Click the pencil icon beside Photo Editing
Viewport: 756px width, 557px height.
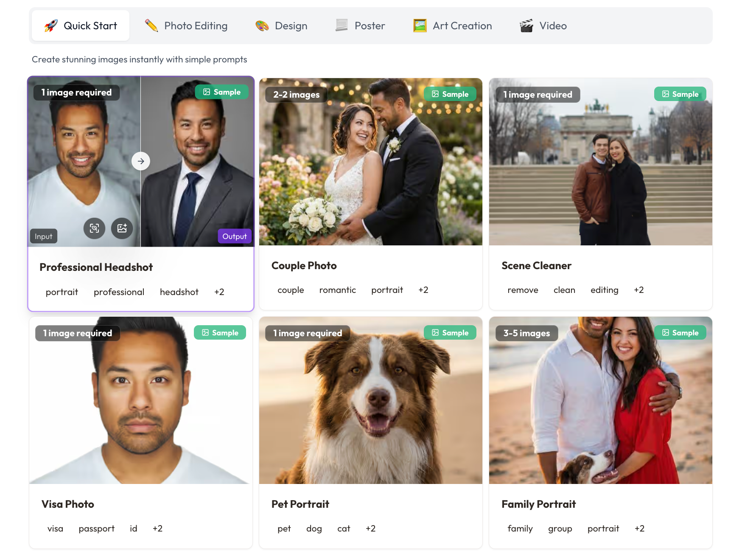151,25
